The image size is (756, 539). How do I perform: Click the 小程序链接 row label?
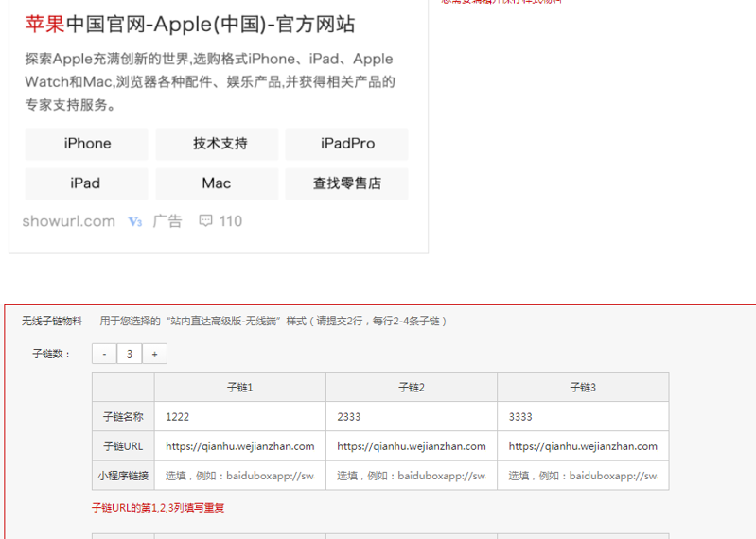(123, 476)
